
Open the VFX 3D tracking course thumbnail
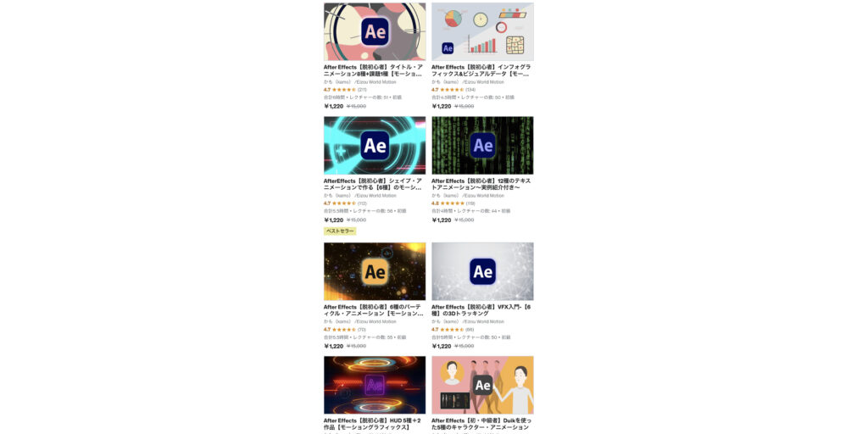coord(482,271)
